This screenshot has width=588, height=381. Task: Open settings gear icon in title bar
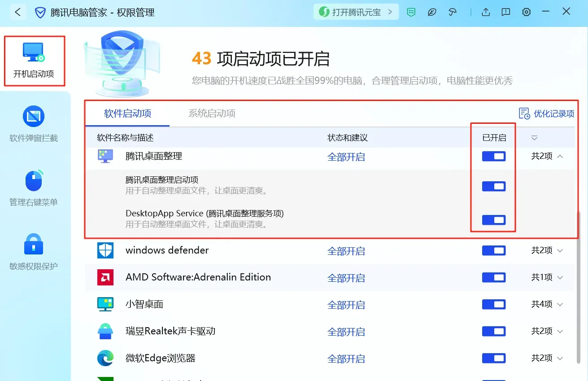click(527, 12)
